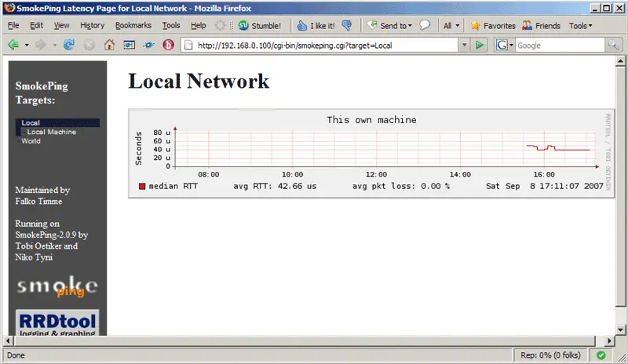The image size is (628, 364).
Task: Open the History menu
Action: pos(92,25)
